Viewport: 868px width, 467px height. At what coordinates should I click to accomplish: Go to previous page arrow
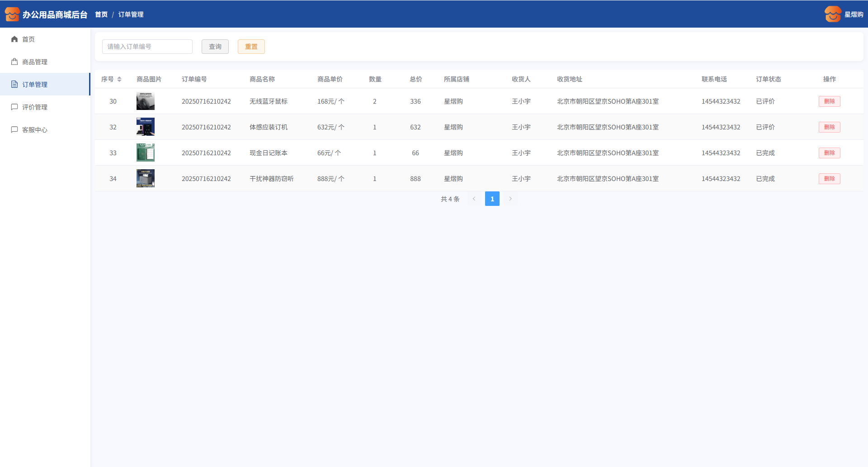(474, 199)
